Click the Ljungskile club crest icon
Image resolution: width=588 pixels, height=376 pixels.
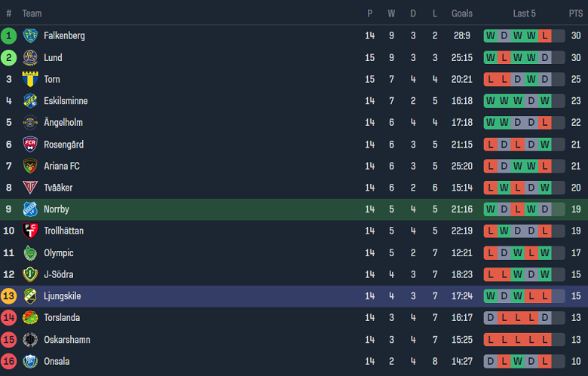click(30, 296)
